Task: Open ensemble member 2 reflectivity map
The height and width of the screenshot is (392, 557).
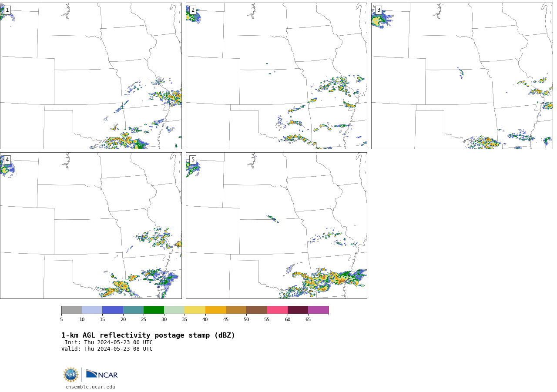Action: (x=276, y=76)
